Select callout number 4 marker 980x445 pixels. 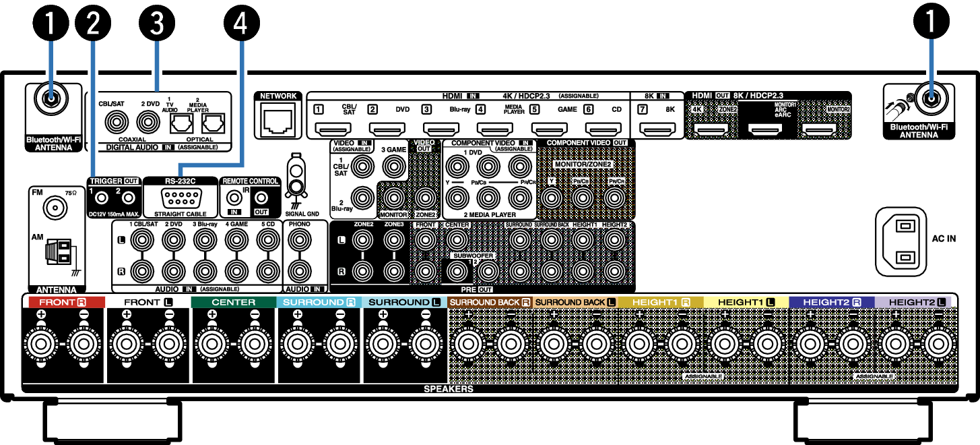pos(241,24)
